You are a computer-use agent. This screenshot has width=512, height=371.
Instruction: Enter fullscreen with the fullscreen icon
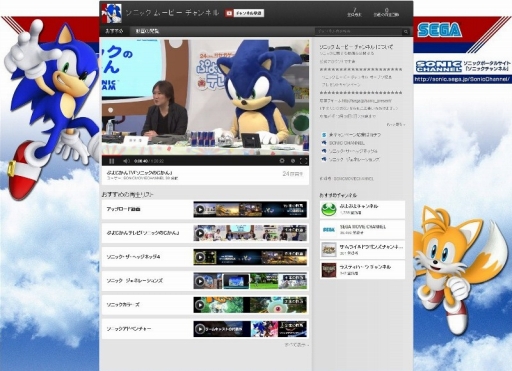pyautogui.click(x=303, y=161)
